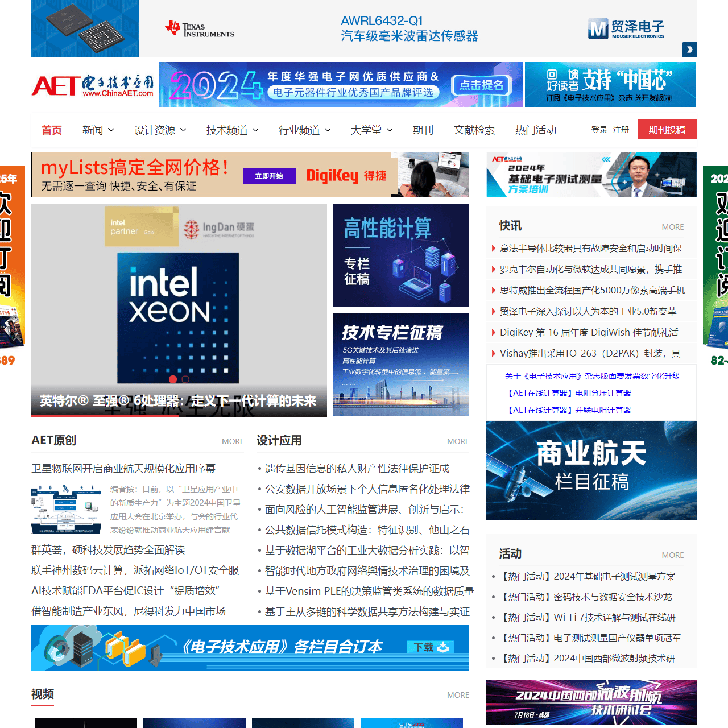Click the next arrow on top ad banner
The height and width of the screenshot is (728, 728).
pyautogui.click(x=689, y=49)
